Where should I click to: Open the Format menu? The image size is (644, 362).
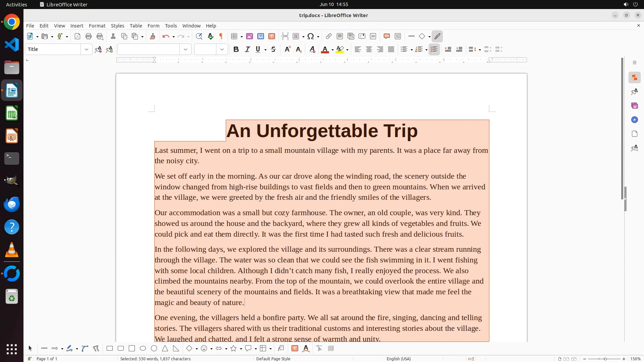pyautogui.click(x=97, y=26)
